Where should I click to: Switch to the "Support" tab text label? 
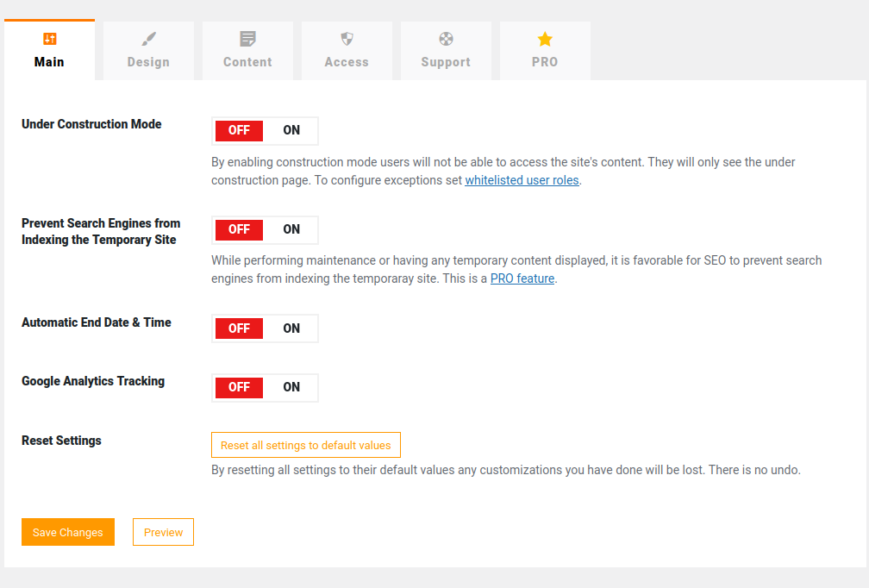coord(446,62)
